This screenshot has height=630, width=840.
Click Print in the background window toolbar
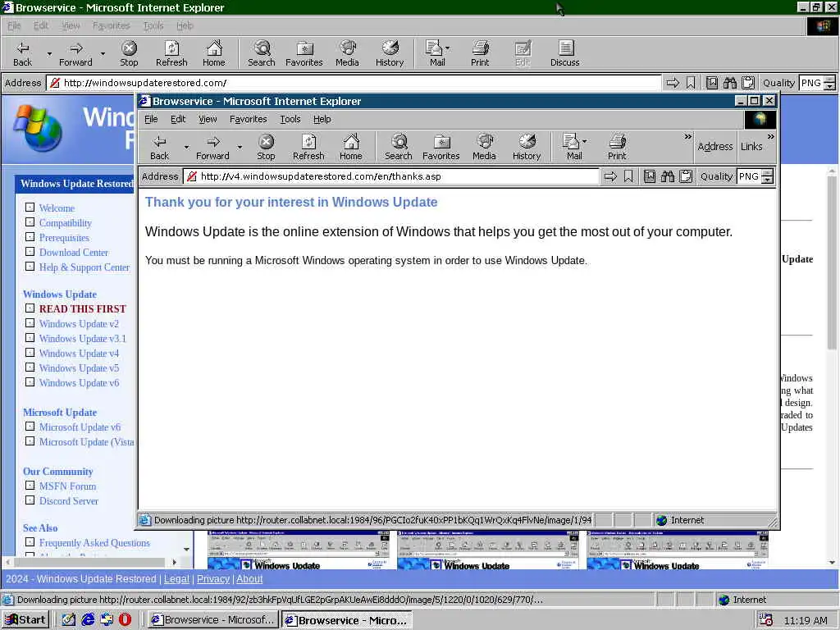(480, 54)
